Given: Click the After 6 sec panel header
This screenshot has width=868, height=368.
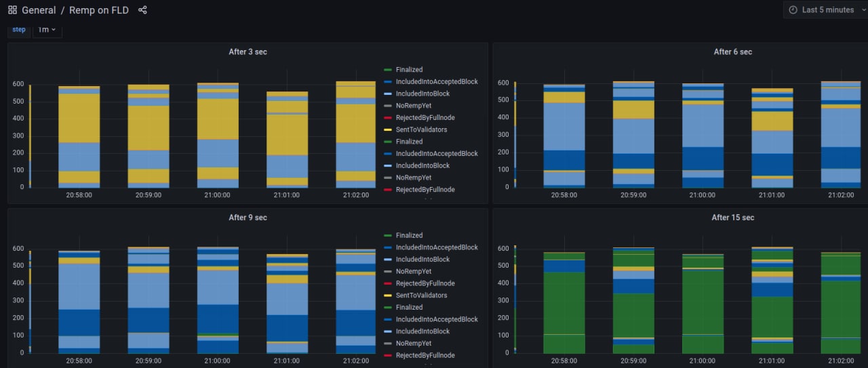Looking at the screenshot, I should 732,52.
